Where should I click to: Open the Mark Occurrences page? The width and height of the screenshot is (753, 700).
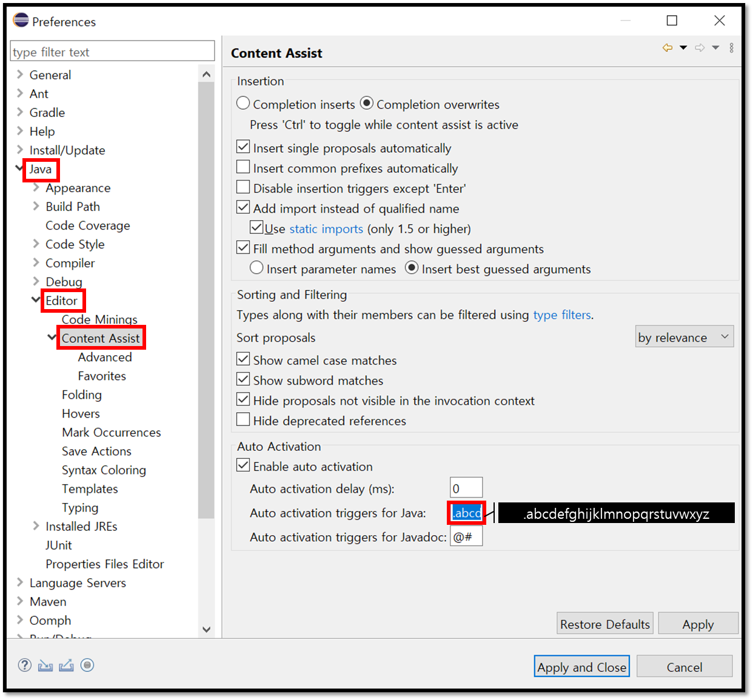pyautogui.click(x=112, y=432)
